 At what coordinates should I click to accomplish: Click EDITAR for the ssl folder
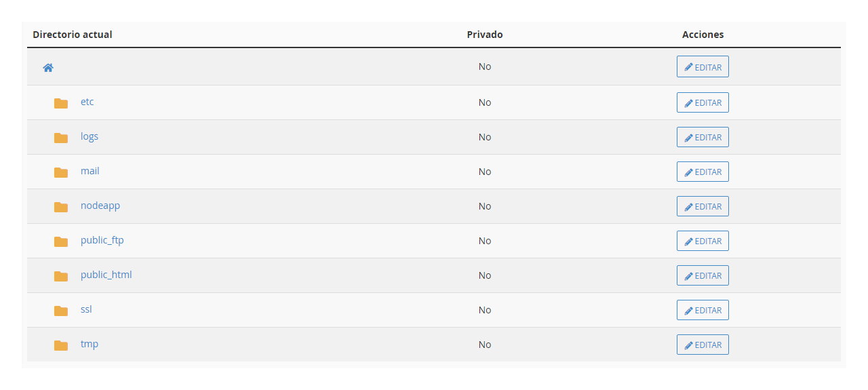(x=703, y=310)
